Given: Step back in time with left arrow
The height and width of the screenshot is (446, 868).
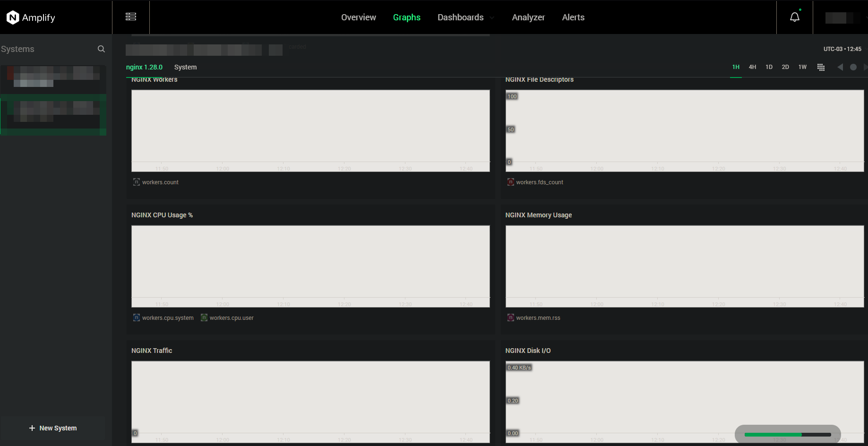Looking at the screenshot, I should click(840, 67).
